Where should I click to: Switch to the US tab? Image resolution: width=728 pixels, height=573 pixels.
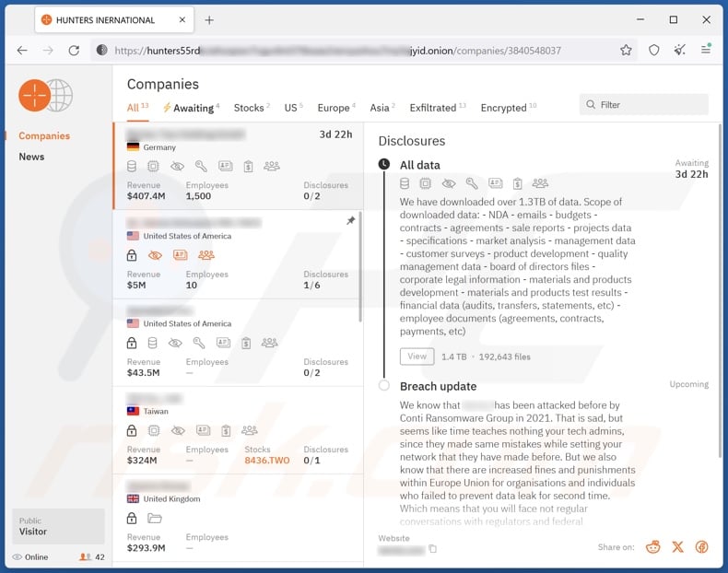coord(293,108)
